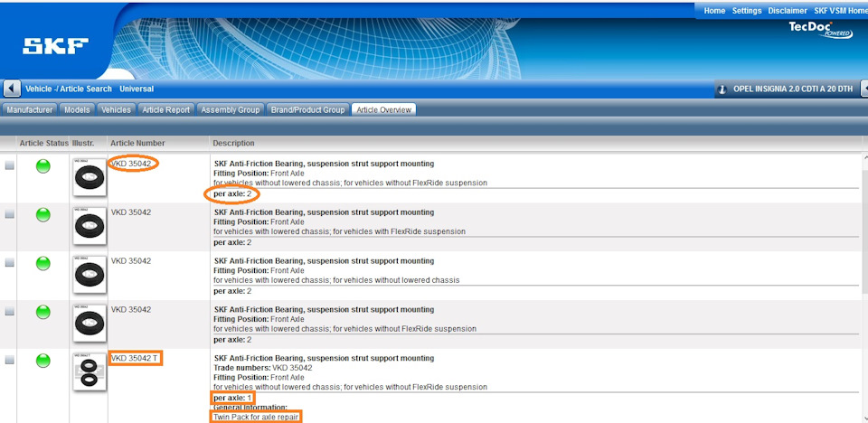This screenshot has height=423, width=868.
Task: Open bearing thumbnail for 'with FlexRide suspension' row
Action: (90, 226)
